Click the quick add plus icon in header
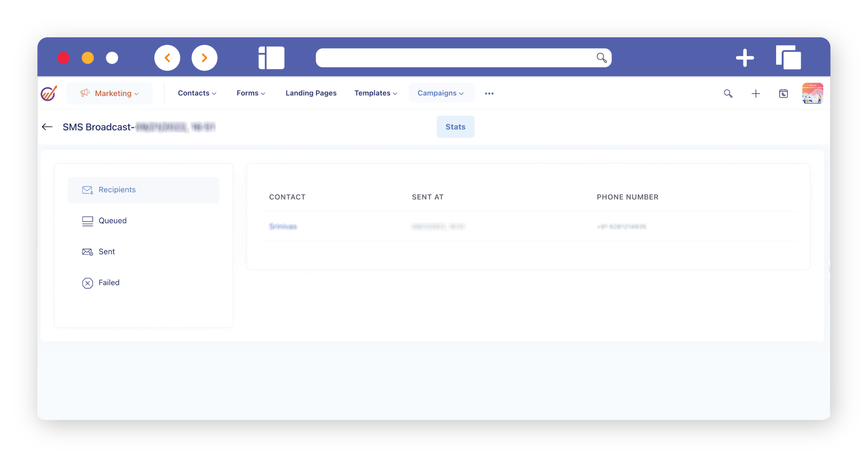868x457 pixels. (756, 94)
